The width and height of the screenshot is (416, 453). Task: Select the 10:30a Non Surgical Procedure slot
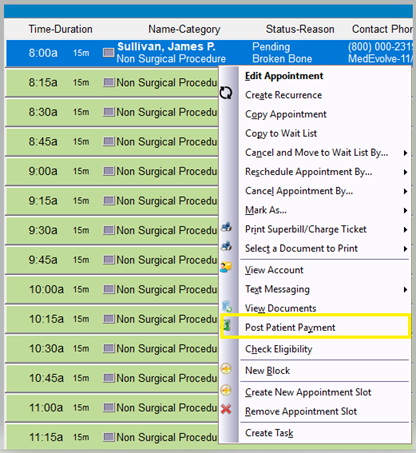tap(112, 349)
